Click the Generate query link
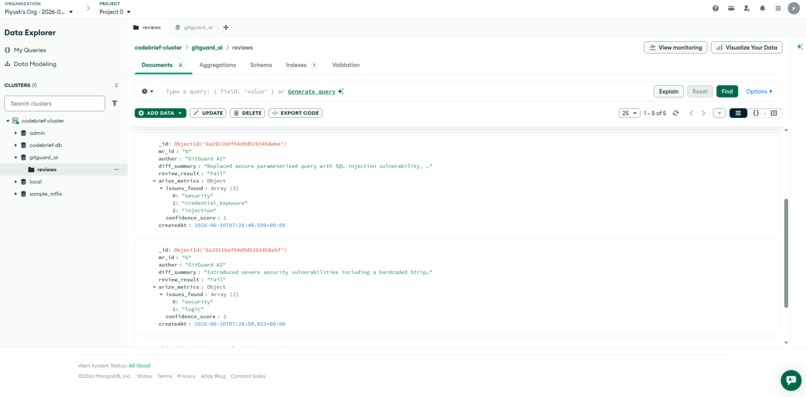806x397 pixels. click(x=312, y=92)
